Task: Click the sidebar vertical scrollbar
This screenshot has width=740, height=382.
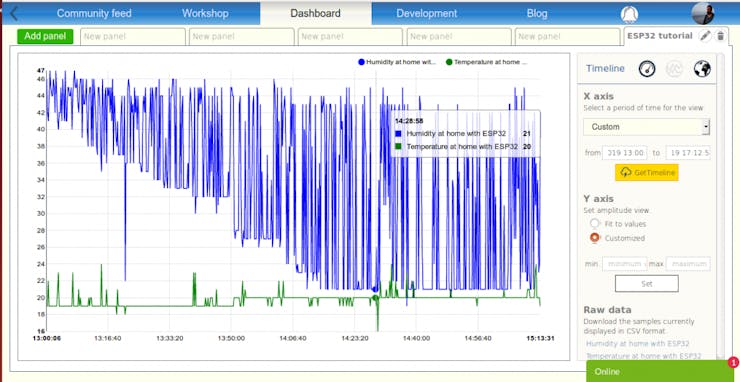Action: pyautogui.click(x=719, y=206)
